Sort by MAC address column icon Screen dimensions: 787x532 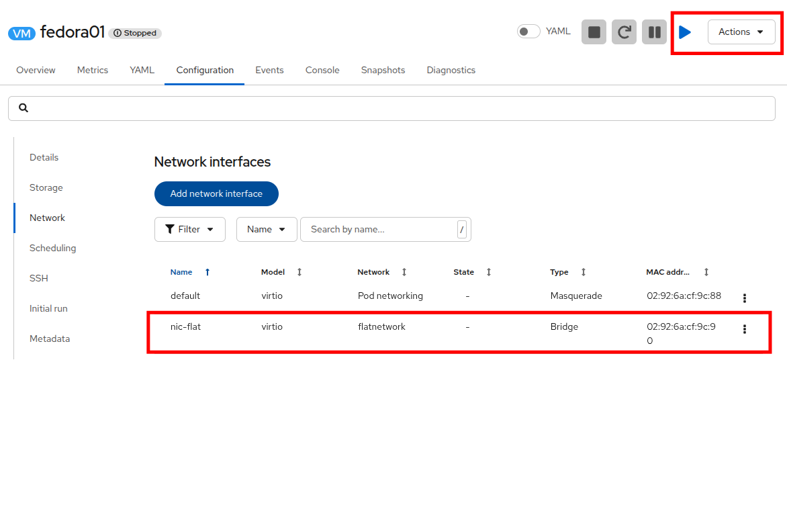(x=706, y=272)
